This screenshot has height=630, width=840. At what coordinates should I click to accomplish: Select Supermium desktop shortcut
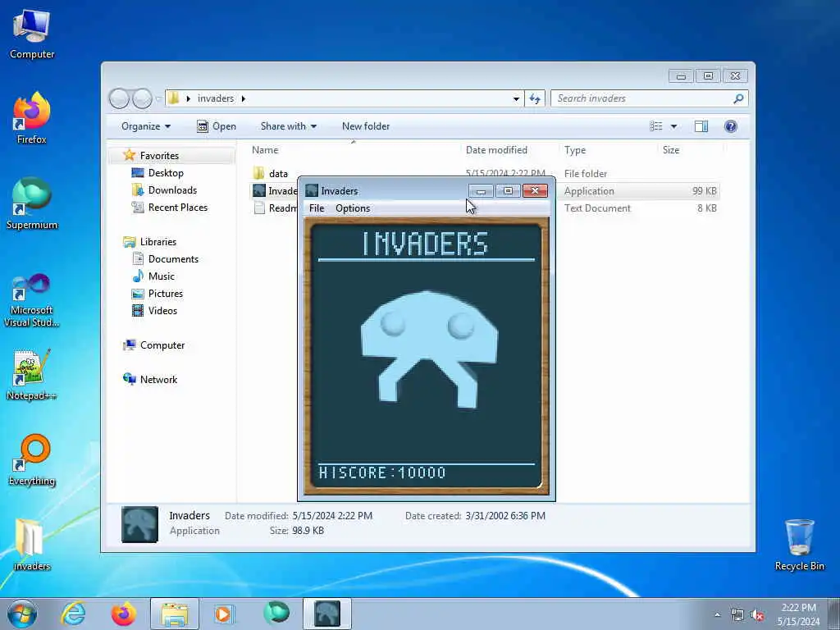pyautogui.click(x=32, y=203)
